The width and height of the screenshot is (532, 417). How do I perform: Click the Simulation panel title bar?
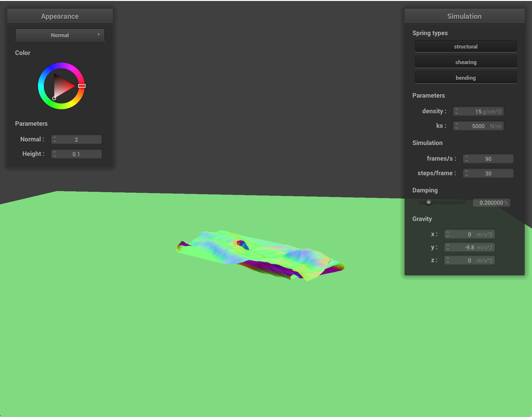click(x=464, y=16)
